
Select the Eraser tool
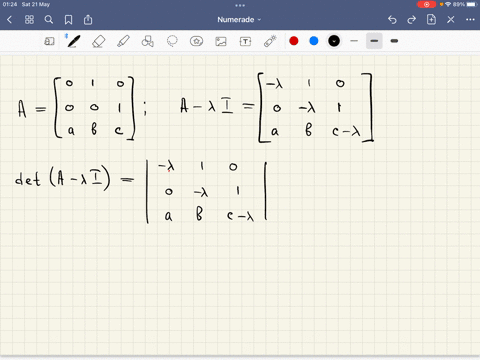[98, 41]
